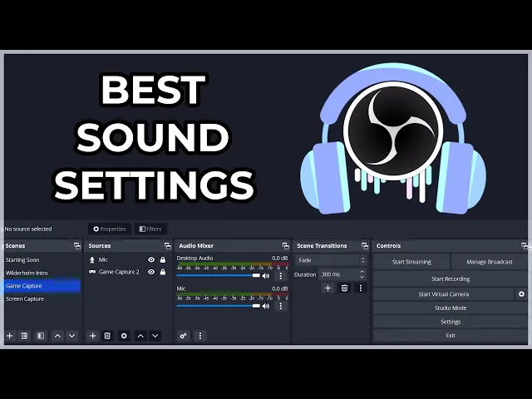Add a new source with plus icon
The height and width of the screenshot is (399, 532).
(92, 336)
